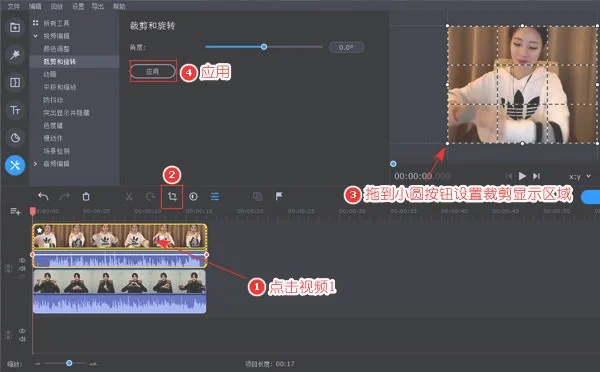Open the 导出 menu
Image resolution: width=600 pixels, height=372 pixels.
tap(98, 6)
